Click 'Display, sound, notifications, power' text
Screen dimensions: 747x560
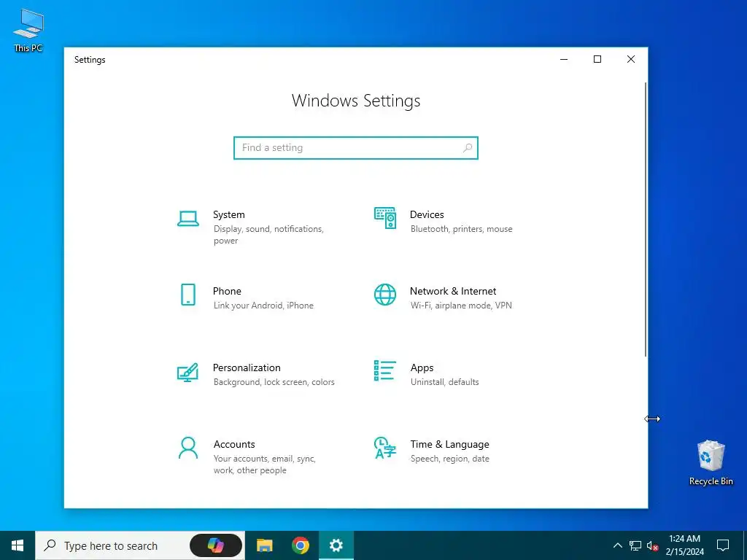coord(268,235)
